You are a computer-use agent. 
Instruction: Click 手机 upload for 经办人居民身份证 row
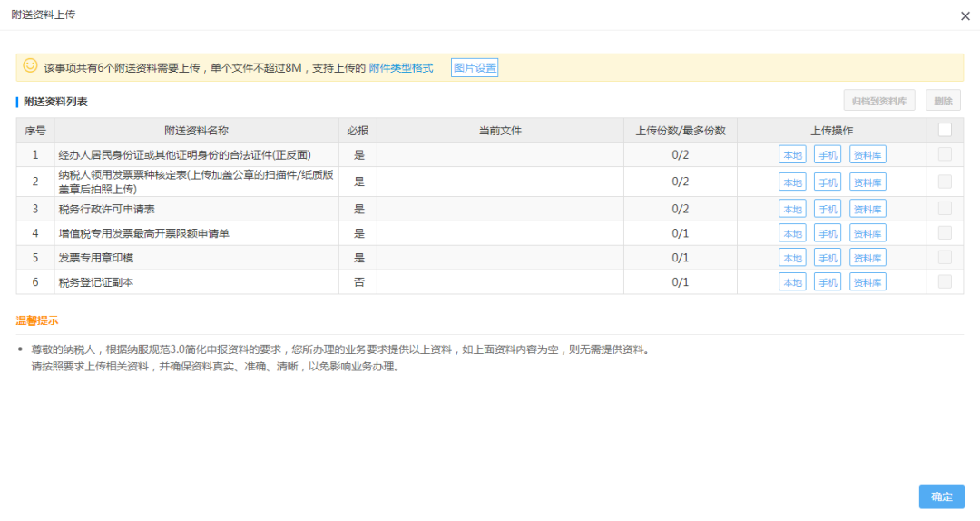pyautogui.click(x=828, y=154)
